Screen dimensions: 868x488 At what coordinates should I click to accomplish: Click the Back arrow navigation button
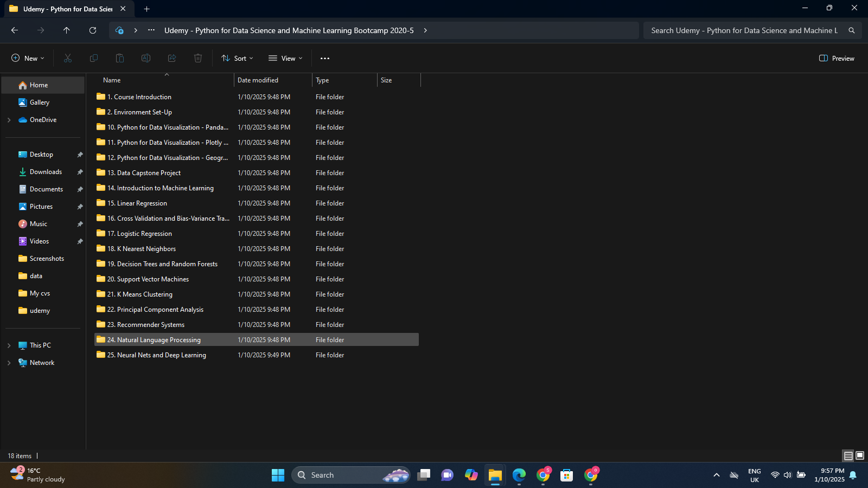[x=15, y=30]
